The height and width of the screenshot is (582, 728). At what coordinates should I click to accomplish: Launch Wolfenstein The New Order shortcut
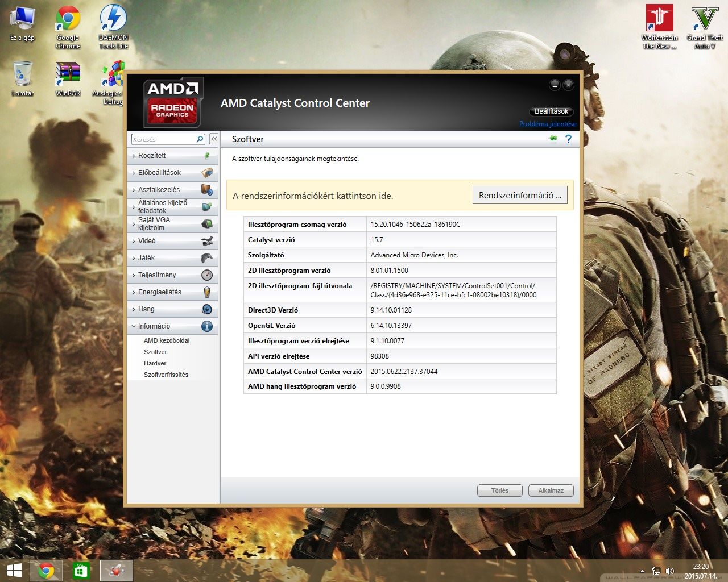(x=659, y=27)
